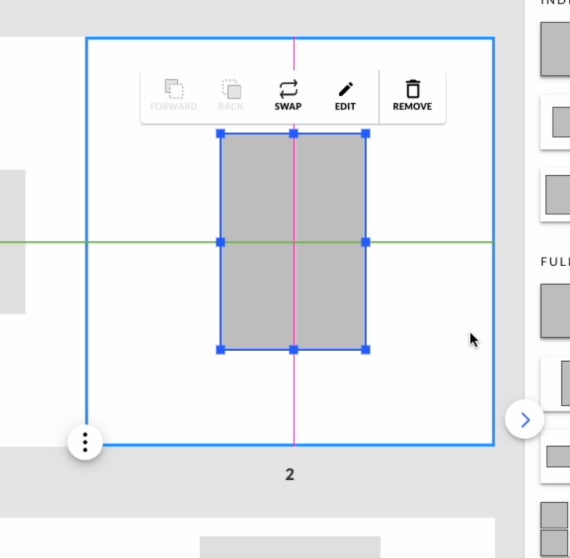Click the disabled Back layer icon
The height and width of the screenshot is (558, 570).
[232, 89]
